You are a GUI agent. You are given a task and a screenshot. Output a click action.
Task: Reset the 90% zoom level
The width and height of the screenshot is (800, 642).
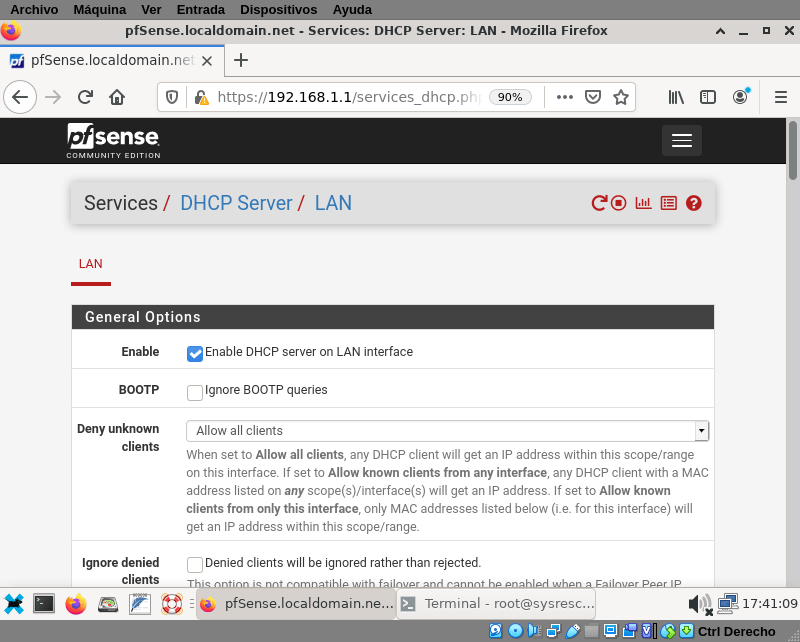(510, 97)
